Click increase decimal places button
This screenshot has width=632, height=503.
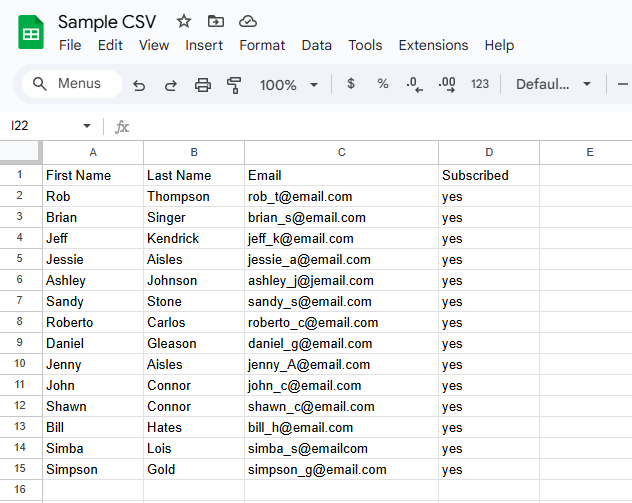pyautogui.click(x=447, y=84)
